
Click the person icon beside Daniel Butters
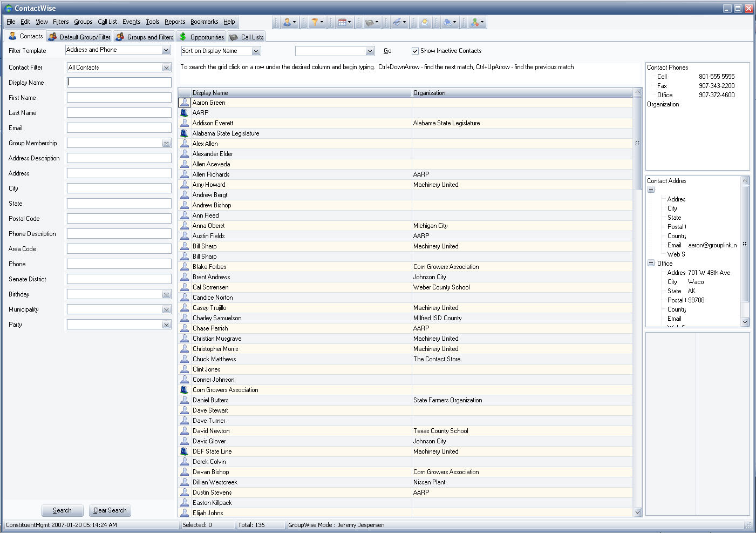[x=185, y=400]
